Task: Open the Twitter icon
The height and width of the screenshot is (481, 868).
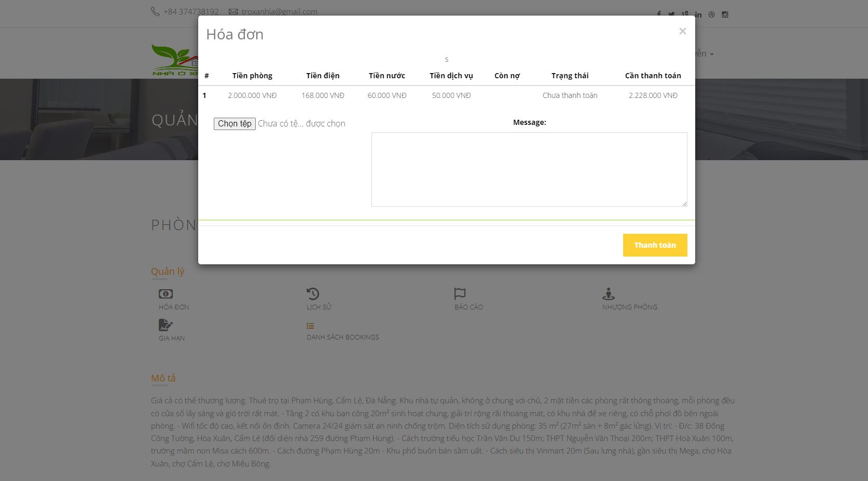Action: point(671,15)
